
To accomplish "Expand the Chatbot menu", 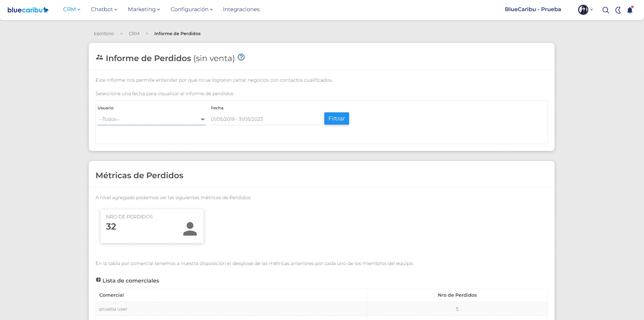I will point(104,9).
